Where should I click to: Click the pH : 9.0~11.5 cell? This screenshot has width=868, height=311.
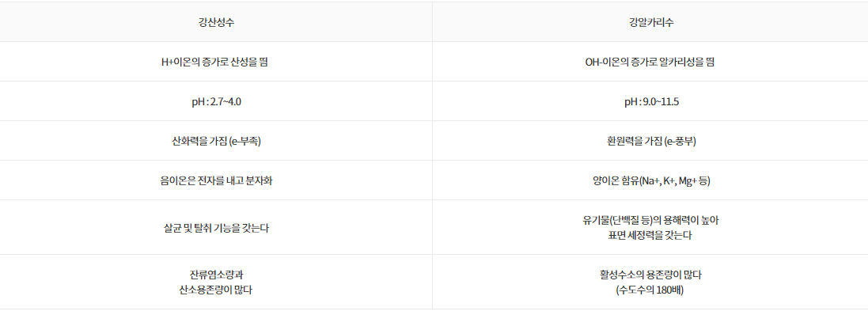650,101
